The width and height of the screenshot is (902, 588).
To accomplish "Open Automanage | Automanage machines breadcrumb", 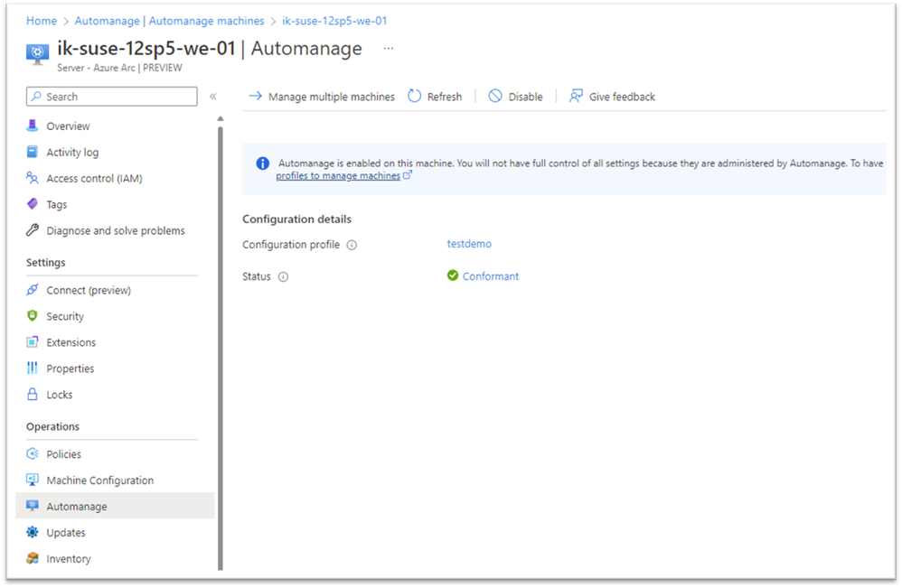I will point(170,21).
